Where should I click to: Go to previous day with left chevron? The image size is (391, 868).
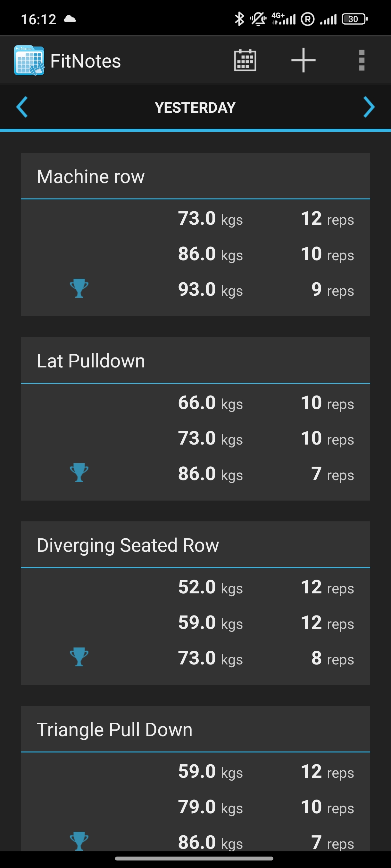point(22,107)
